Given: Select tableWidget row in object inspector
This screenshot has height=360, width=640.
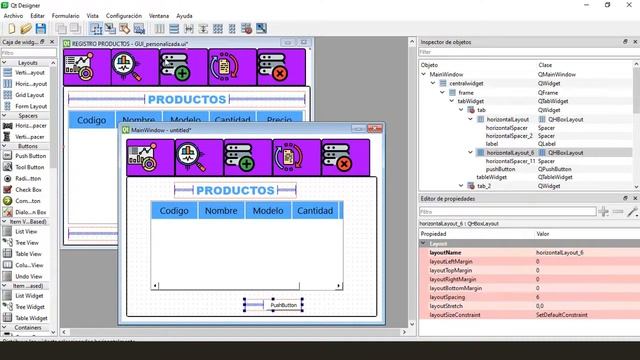Looking at the screenshot, I should coord(527,177).
